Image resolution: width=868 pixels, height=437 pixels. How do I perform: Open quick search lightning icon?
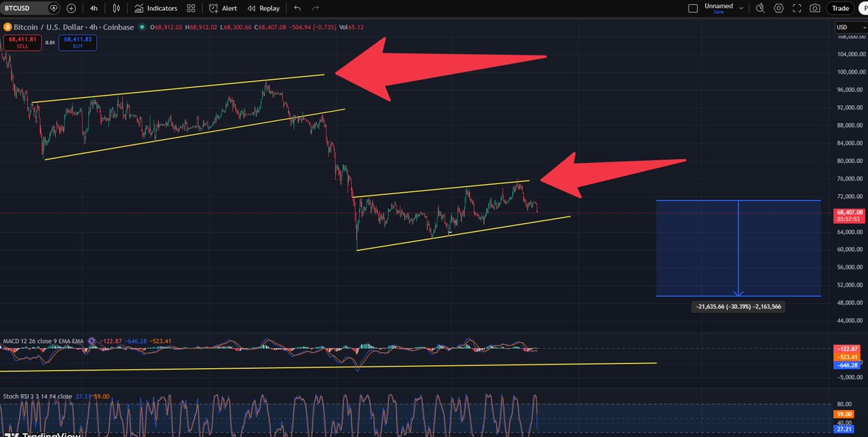click(x=760, y=8)
